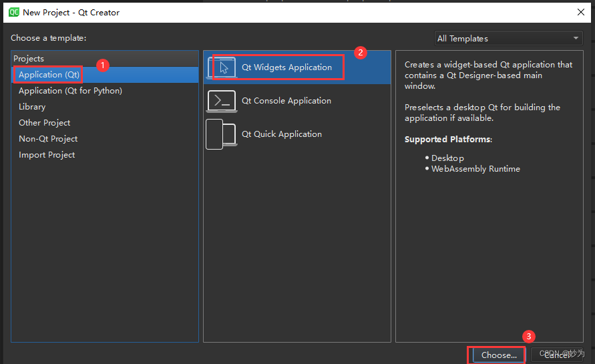Click the Qt Widgets Application template icon
Screen dimensions: 595x364
(x=222, y=67)
